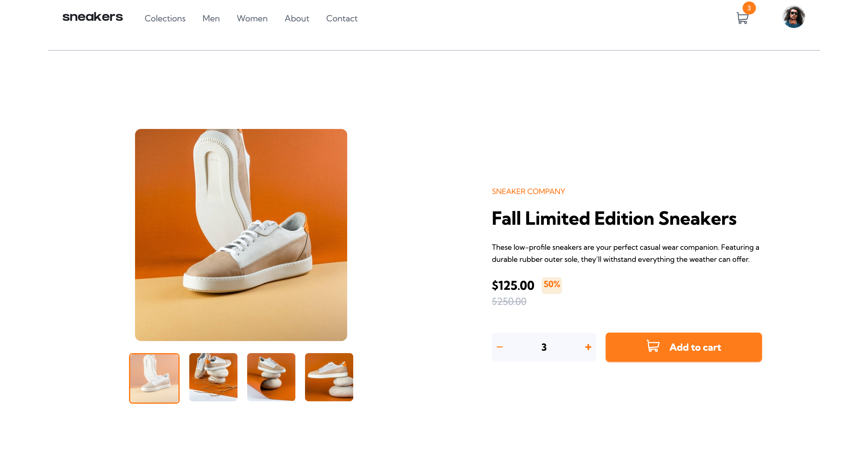Open the last sneaker thumbnail
Image resolution: width=868 pixels, height=470 pixels.
pyautogui.click(x=329, y=377)
